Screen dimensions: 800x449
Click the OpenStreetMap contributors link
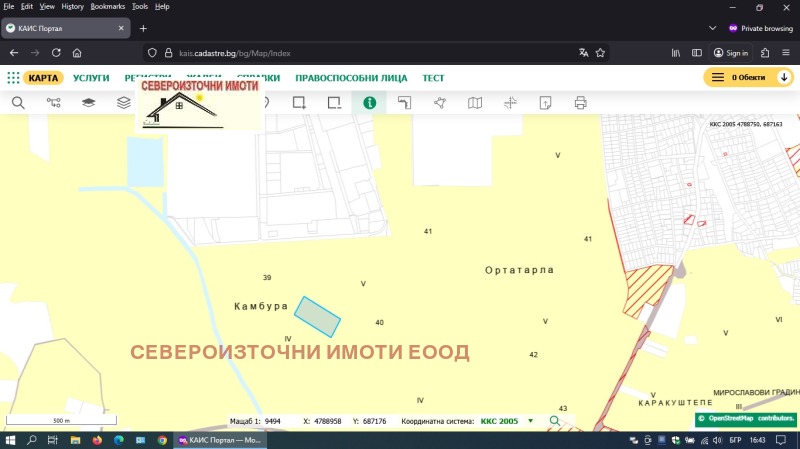coord(746,419)
